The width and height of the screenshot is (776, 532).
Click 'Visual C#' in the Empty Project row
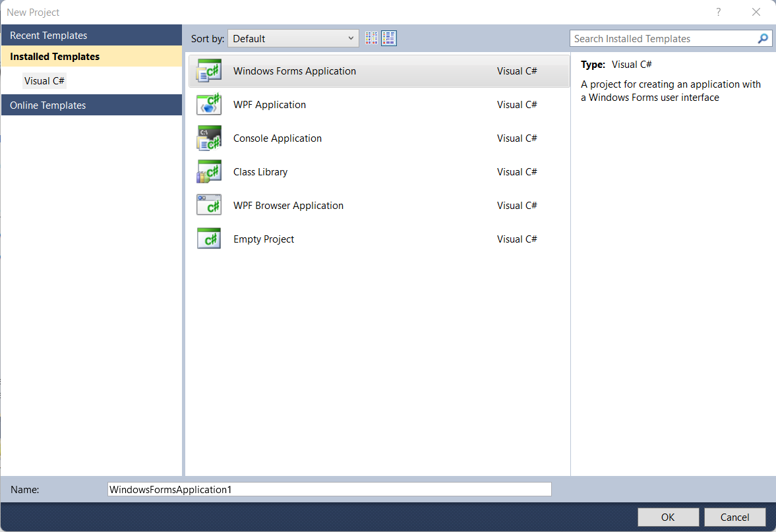[x=517, y=239]
